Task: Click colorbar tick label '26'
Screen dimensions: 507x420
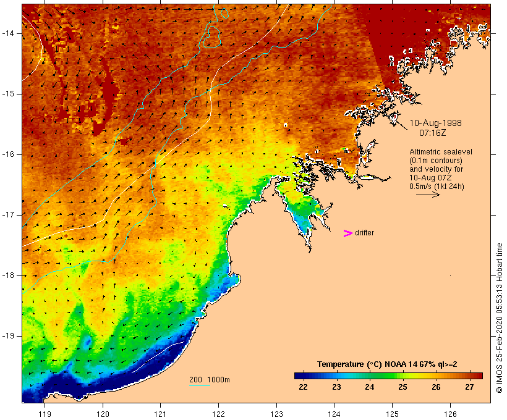Action: pos(436,387)
